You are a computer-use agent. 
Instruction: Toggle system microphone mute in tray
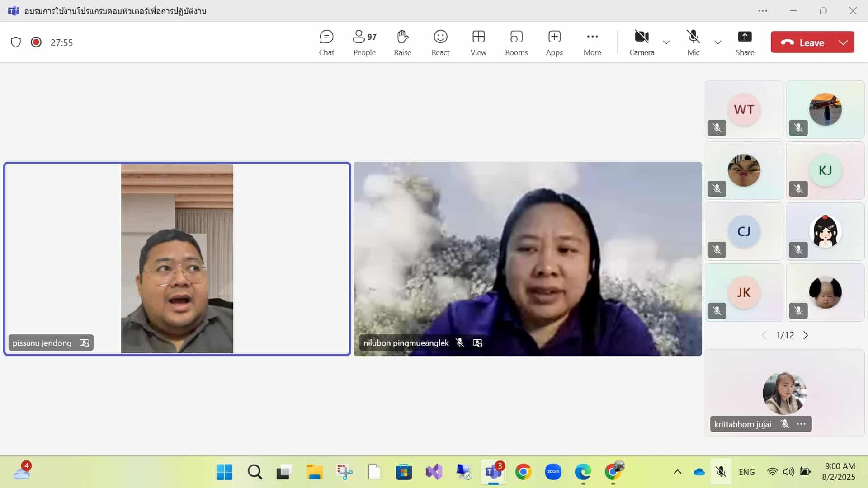[x=721, y=472]
